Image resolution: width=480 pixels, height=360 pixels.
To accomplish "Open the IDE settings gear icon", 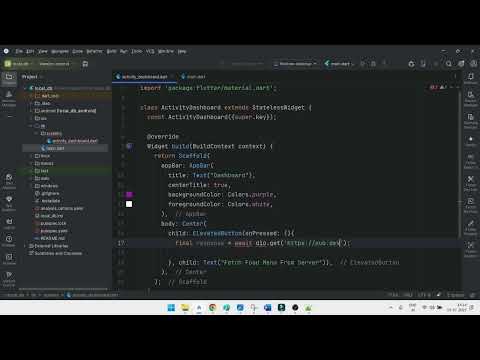I will 461,64.
